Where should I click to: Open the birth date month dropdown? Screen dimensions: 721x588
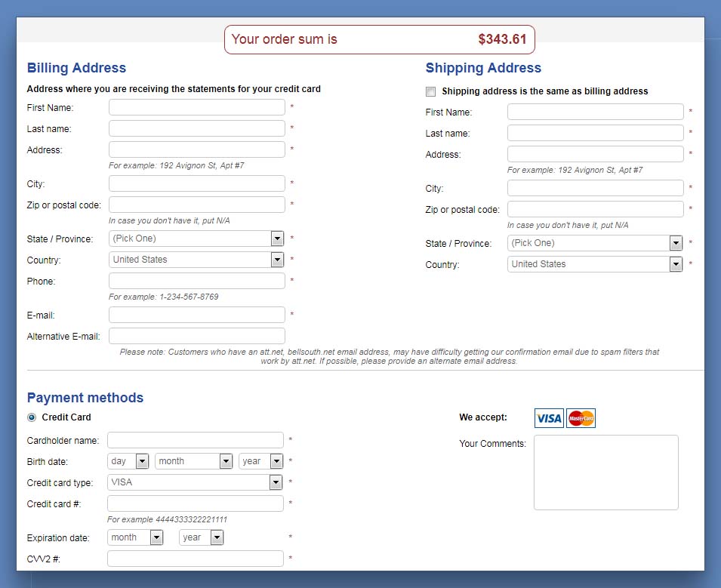point(193,461)
